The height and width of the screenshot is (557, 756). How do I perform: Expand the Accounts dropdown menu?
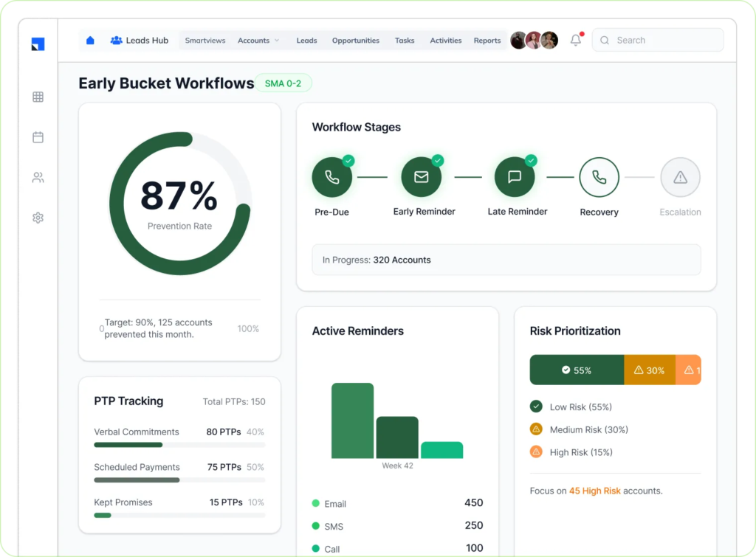258,41
